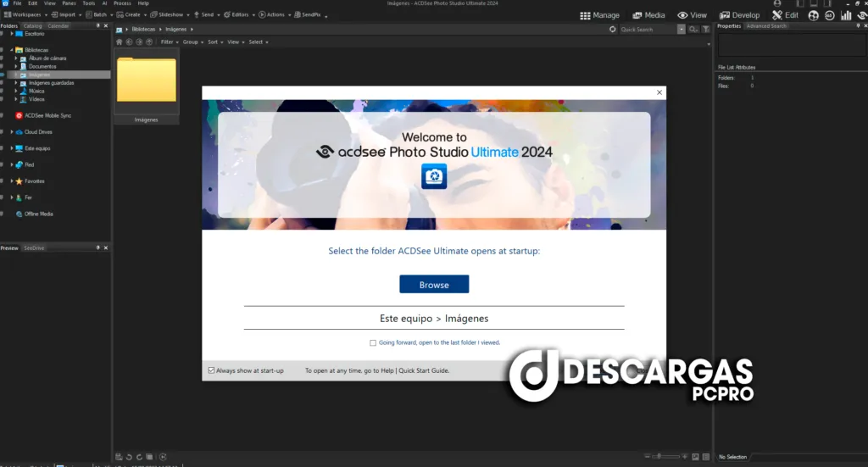Click the ACDSee Mobile Sync icon
The height and width of the screenshot is (467, 868).
[x=19, y=115]
